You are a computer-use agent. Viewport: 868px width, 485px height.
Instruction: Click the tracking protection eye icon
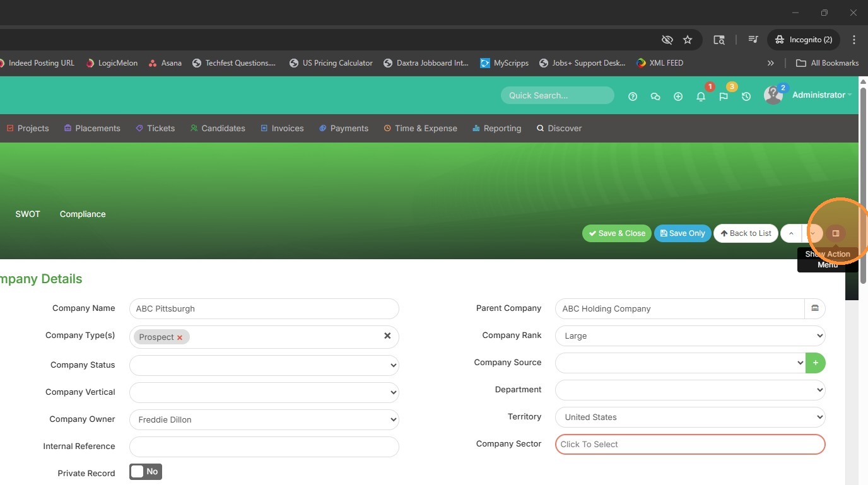coord(667,40)
